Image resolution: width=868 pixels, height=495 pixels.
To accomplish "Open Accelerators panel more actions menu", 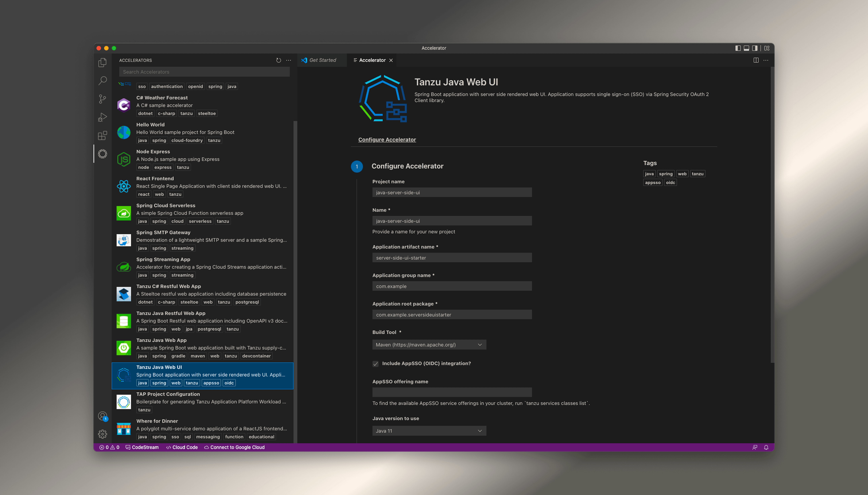I will pyautogui.click(x=289, y=60).
